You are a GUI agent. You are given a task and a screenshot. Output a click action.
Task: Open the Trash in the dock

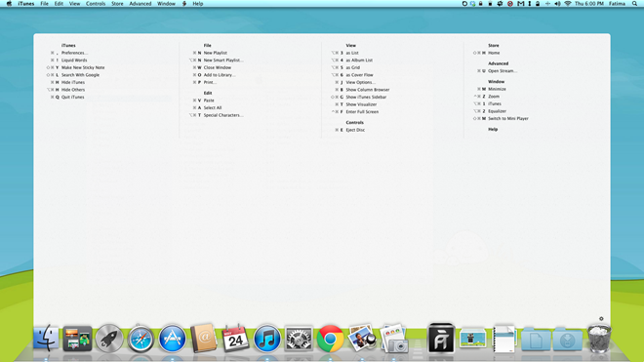(x=599, y=339)
